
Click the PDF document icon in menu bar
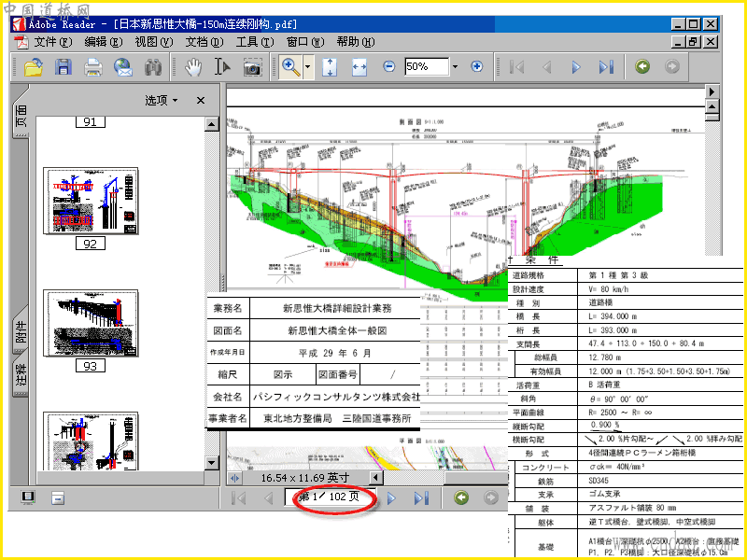[x=21, y=42]
